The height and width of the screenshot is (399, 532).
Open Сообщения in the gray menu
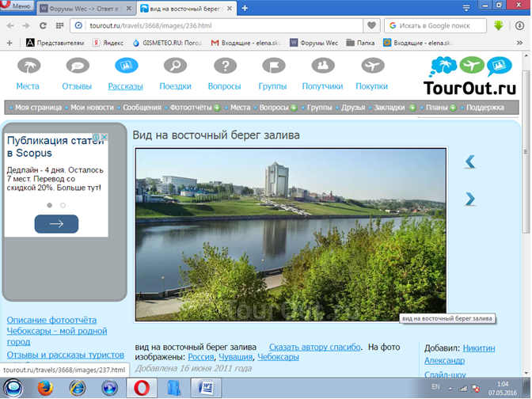pos(142,108)
